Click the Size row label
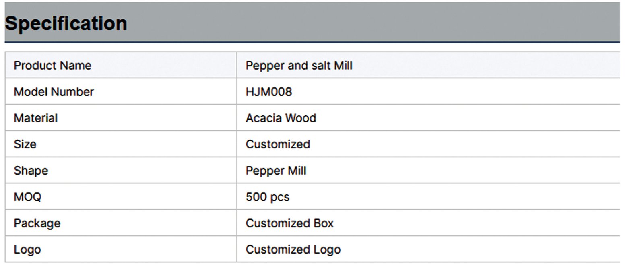The image size is (644, 270). [x=25, y=144]
